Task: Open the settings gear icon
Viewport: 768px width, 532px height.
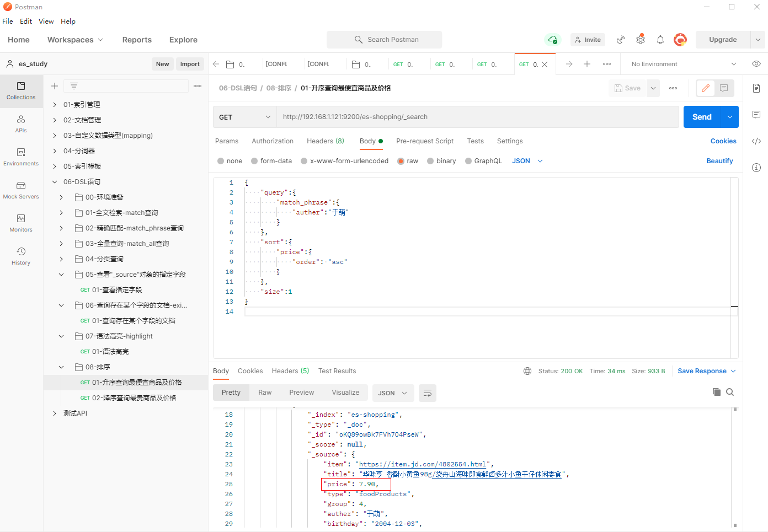Action: pos(640,40)
